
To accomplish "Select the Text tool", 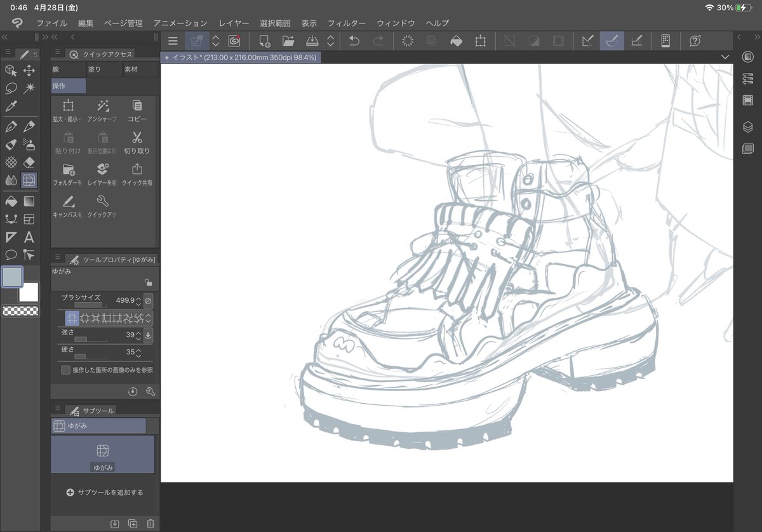I will [x=29, y=237].
